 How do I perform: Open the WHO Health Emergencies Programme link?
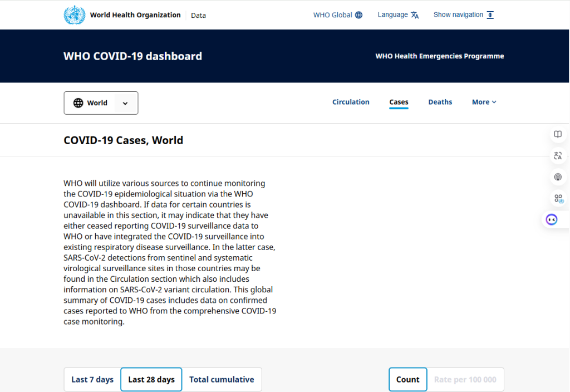[439, 56]
